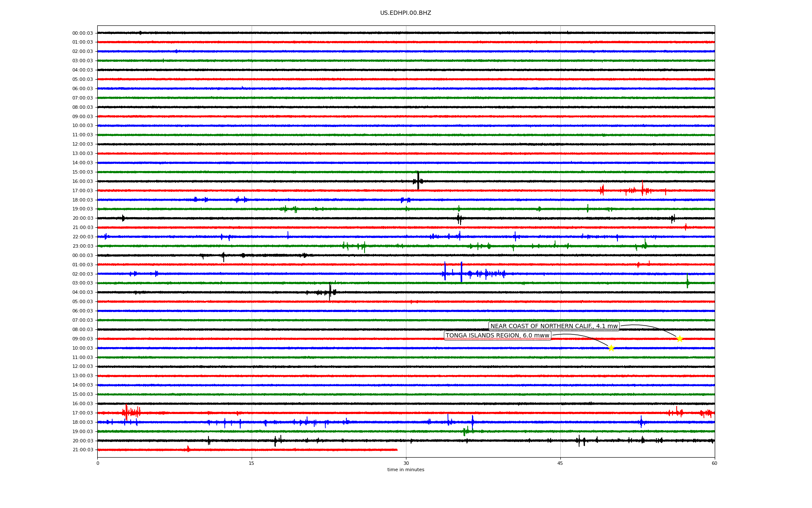The image size is (812, 508).
Task: Click the 14:00:03 label in the lower half
Action: pos(82,385)
